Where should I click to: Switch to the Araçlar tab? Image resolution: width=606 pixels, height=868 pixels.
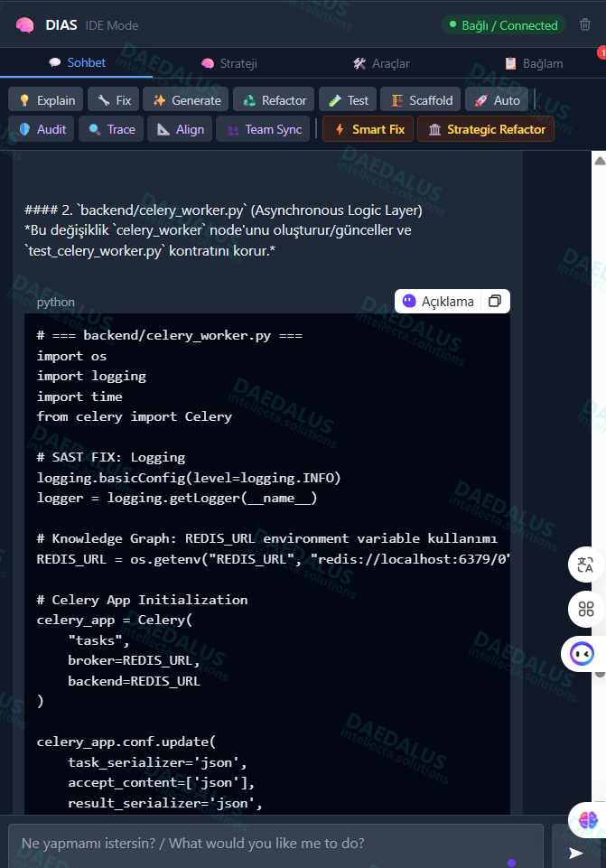point(381,63)
